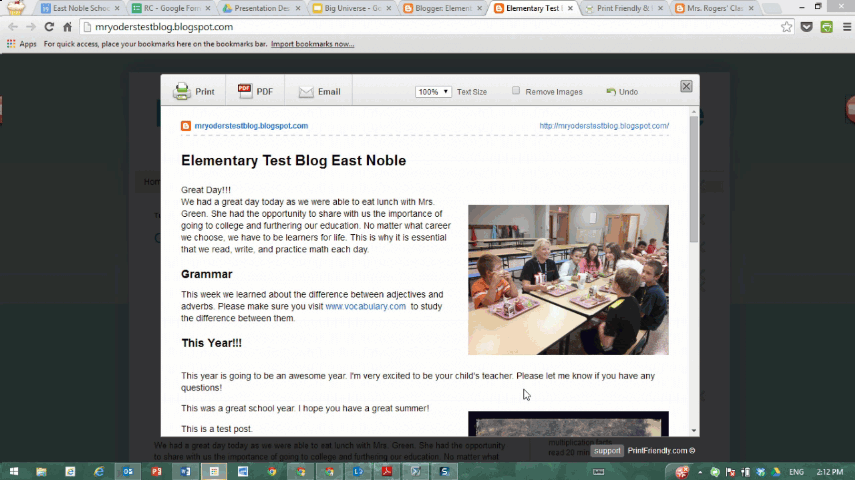Click the support button
Image resolution: width=855 pixels, height=480 pixels.
pyautogui.click(x=607, y=451)
